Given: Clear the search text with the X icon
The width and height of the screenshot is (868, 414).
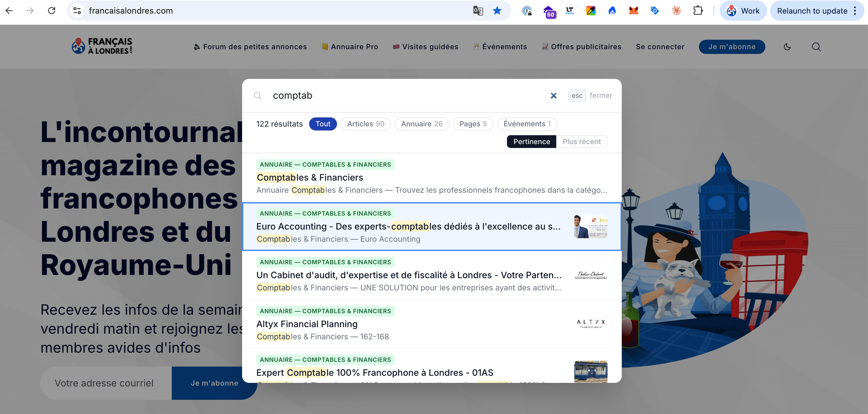Looking at the screenshot, I should (553, 95).
